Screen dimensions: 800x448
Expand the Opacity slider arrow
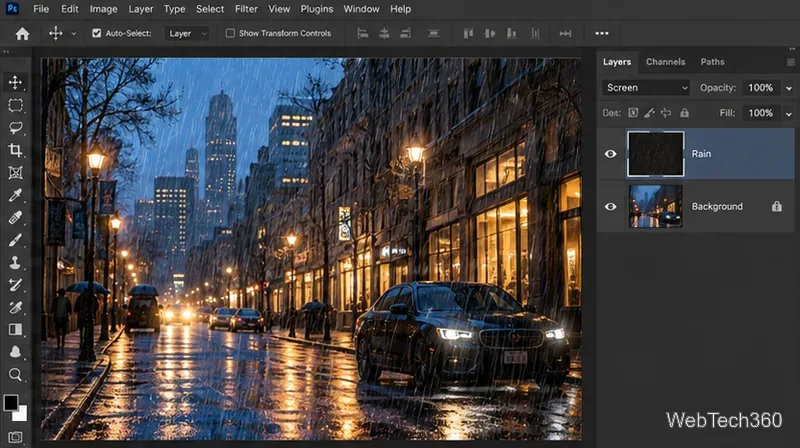point(789,88)
